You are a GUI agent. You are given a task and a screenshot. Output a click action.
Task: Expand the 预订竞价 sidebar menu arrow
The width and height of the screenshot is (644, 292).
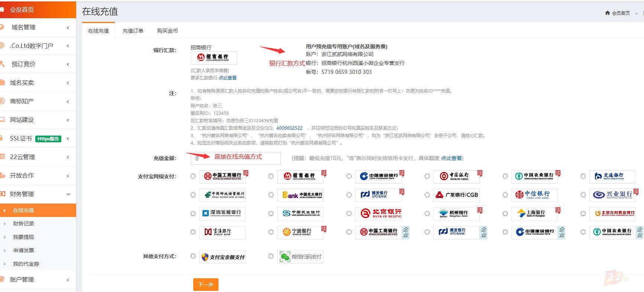[x=68, y=65]
